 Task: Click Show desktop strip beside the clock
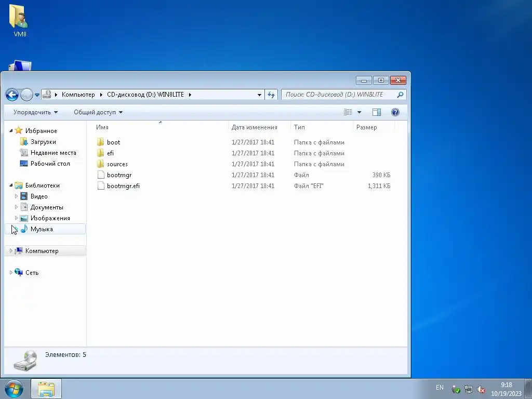[x=528, y=389]
